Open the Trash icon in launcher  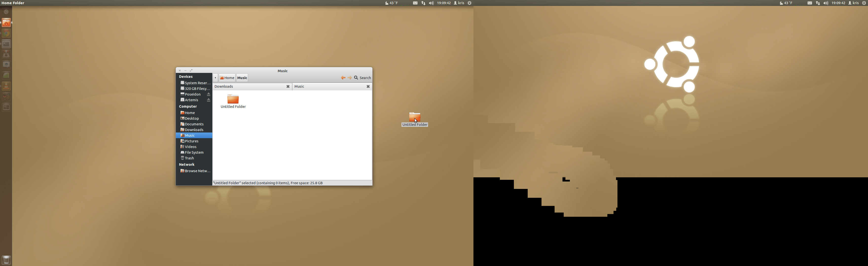[x=6, y=260]
